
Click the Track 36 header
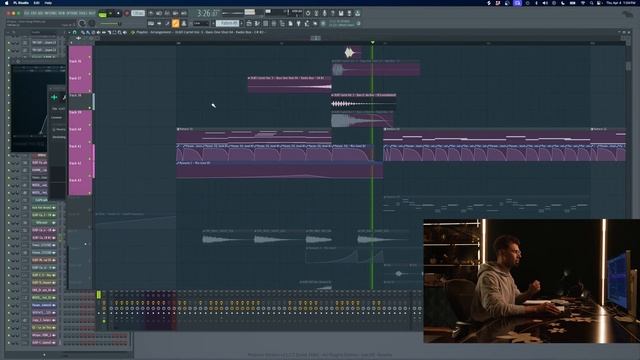tap(80, 68)
